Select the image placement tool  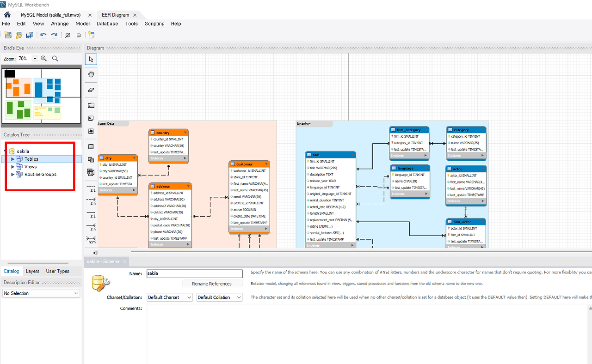(x=91, y=131)
